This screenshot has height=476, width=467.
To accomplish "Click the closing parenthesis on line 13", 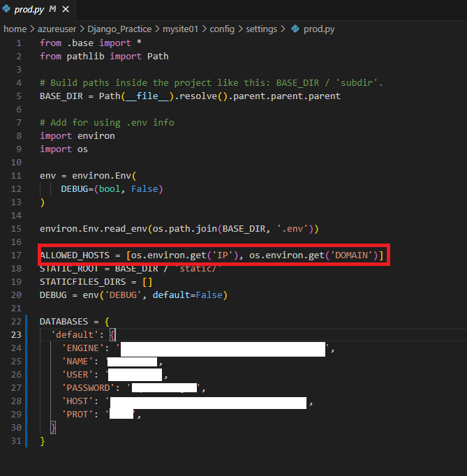I will (43, 202).
